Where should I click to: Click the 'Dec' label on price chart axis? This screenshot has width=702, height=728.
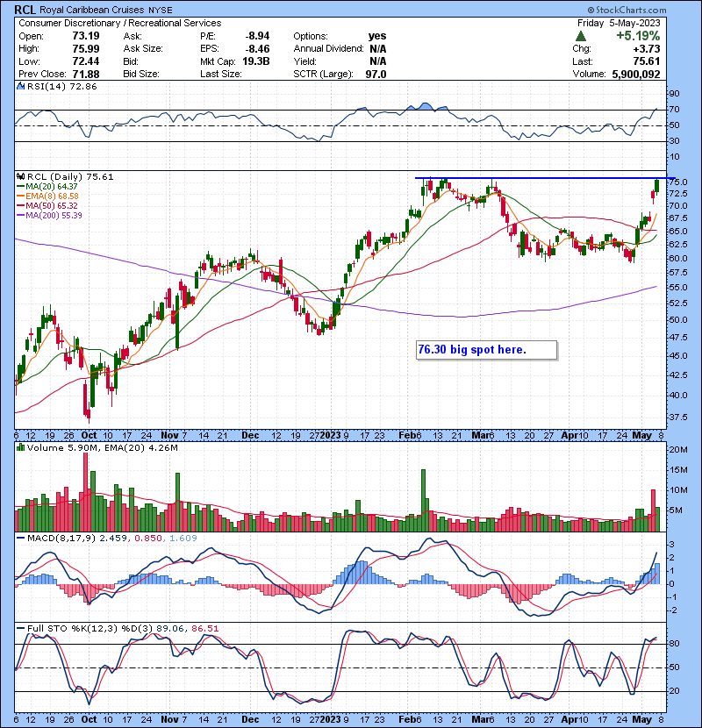click(250, 436)
